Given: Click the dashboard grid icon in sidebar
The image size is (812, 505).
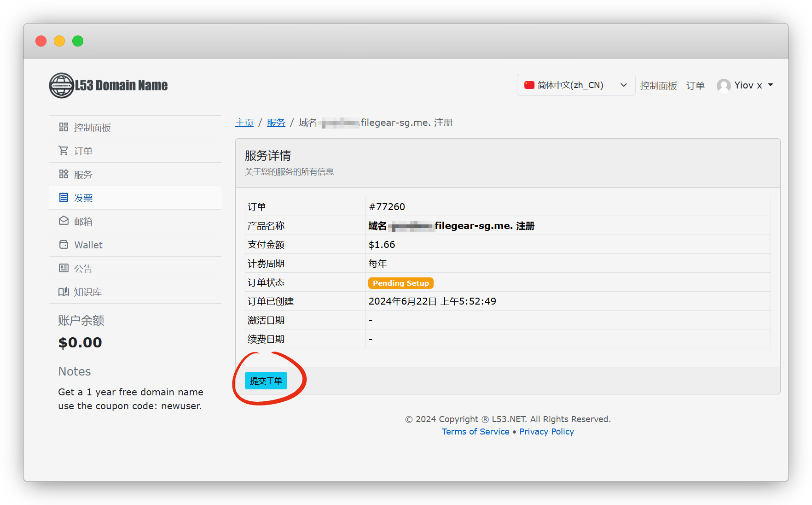Looking at the screenshot, I should coord(64,127).
